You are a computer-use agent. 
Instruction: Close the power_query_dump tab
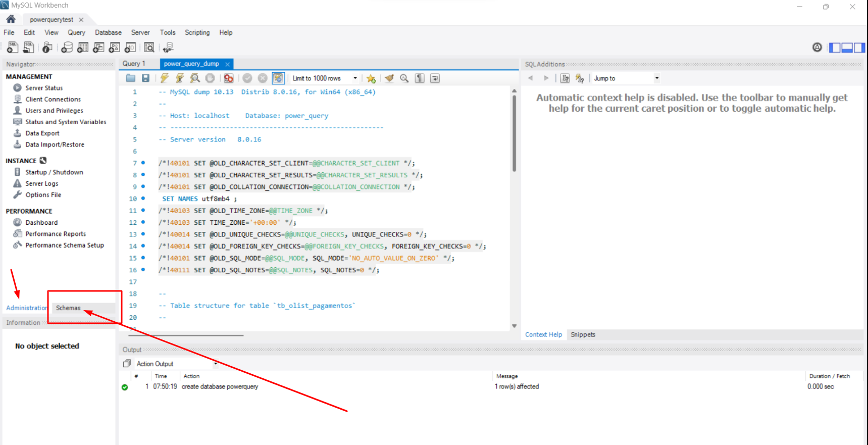pos(228,64)
